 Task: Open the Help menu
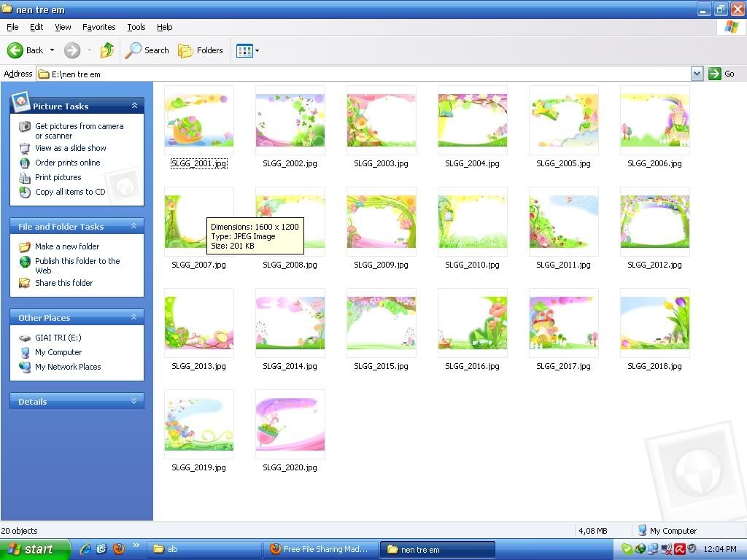(165, 27)
